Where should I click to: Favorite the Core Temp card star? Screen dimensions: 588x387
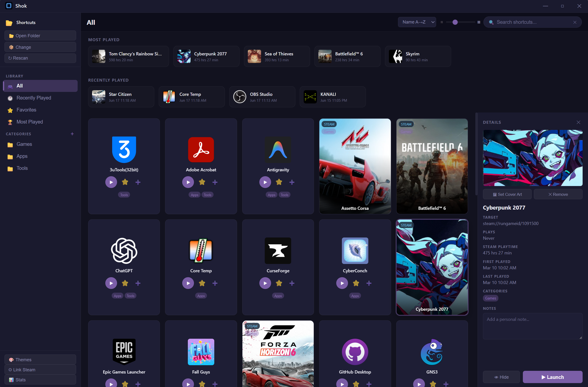point(202,283)
